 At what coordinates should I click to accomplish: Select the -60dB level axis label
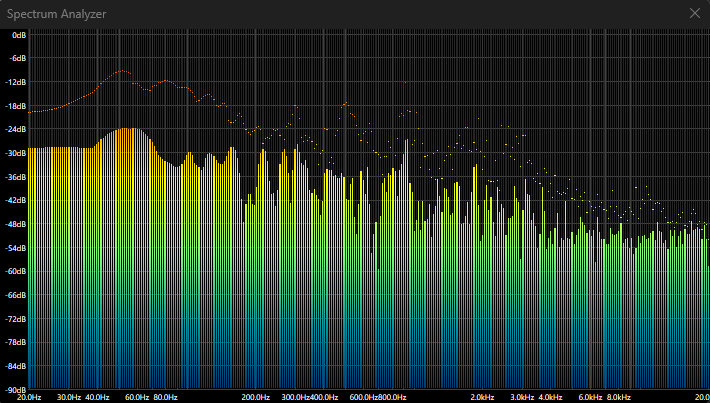[16, 271]
